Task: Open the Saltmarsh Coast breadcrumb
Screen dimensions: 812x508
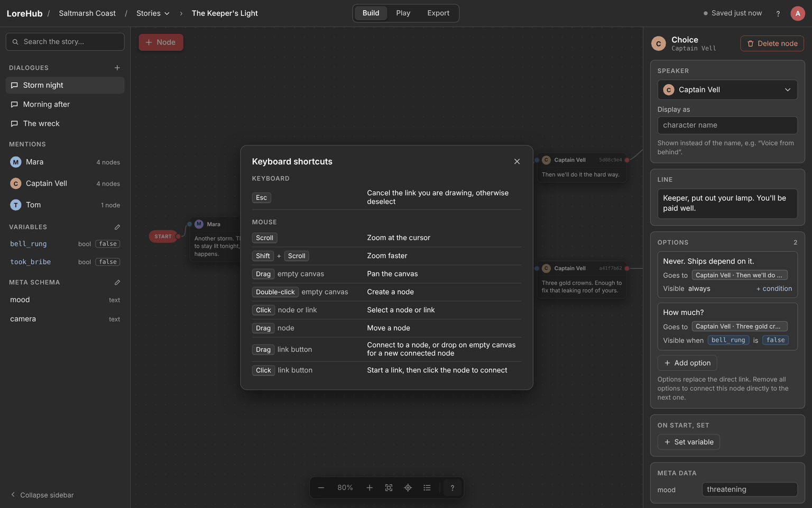Action: pos(87,13)
